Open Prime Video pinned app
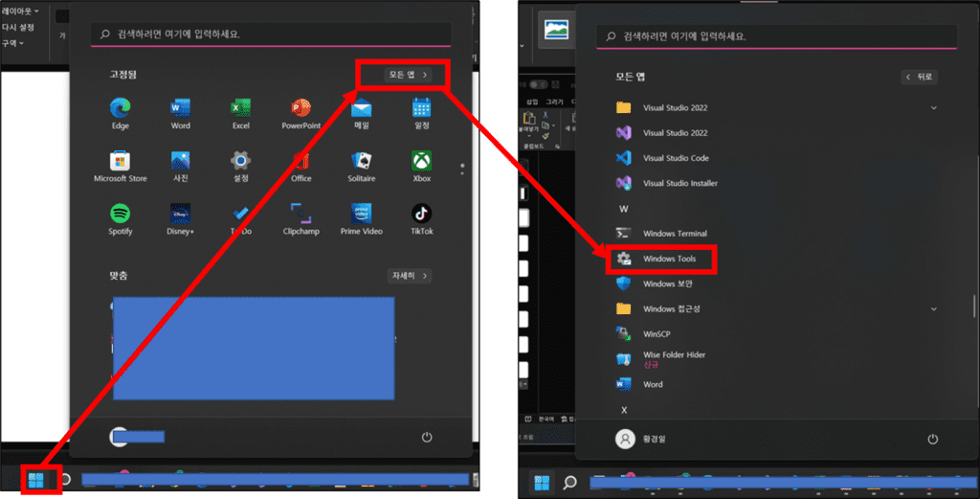This screenshot has height=499, width=980. tap(361, 219)
